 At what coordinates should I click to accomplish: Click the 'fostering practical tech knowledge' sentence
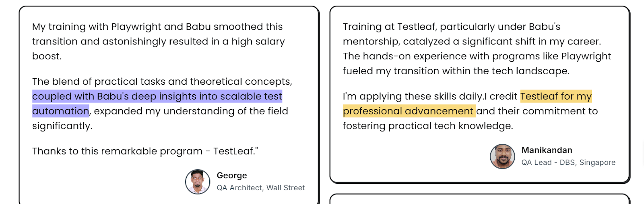coord(428,126)
